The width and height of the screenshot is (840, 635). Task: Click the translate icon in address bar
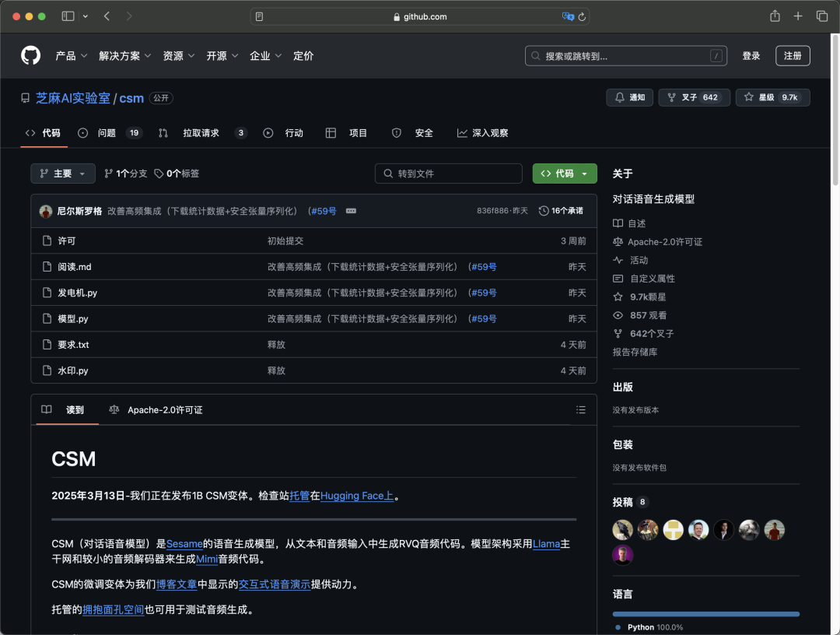(x=568, y=16)
